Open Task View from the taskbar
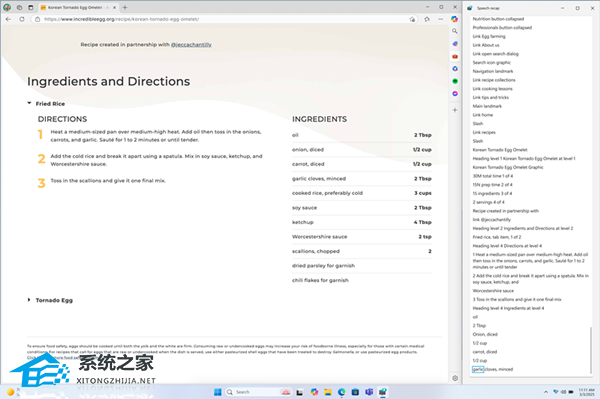The width and height of the screenshot is (600, 399). pyautogui.click(x=300, y=392)
